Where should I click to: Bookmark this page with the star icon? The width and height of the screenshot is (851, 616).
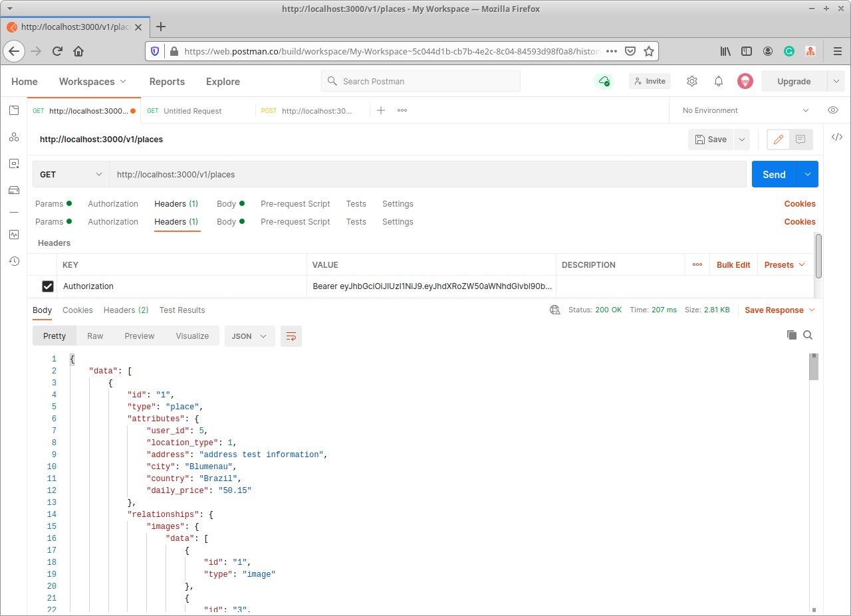point(649,51)
